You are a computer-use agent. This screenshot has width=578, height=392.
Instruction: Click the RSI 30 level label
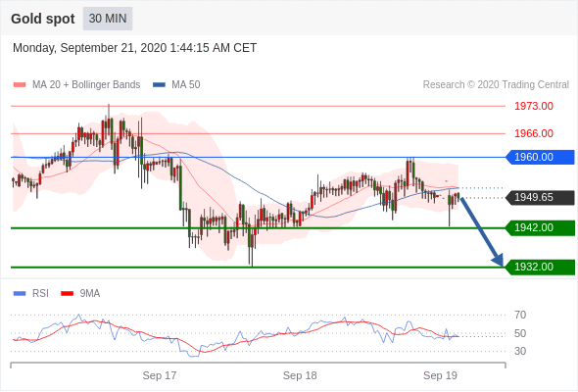point(520,351)
